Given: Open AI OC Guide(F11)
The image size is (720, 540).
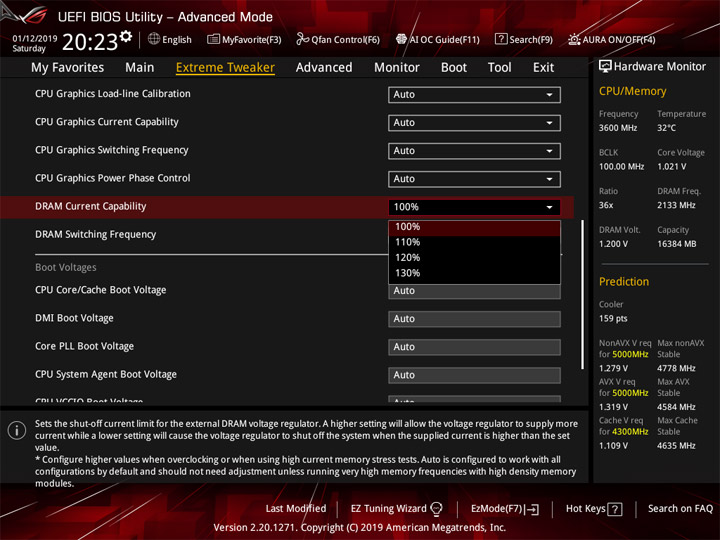Looking at the screenshot, I should [x=438, y=39].
